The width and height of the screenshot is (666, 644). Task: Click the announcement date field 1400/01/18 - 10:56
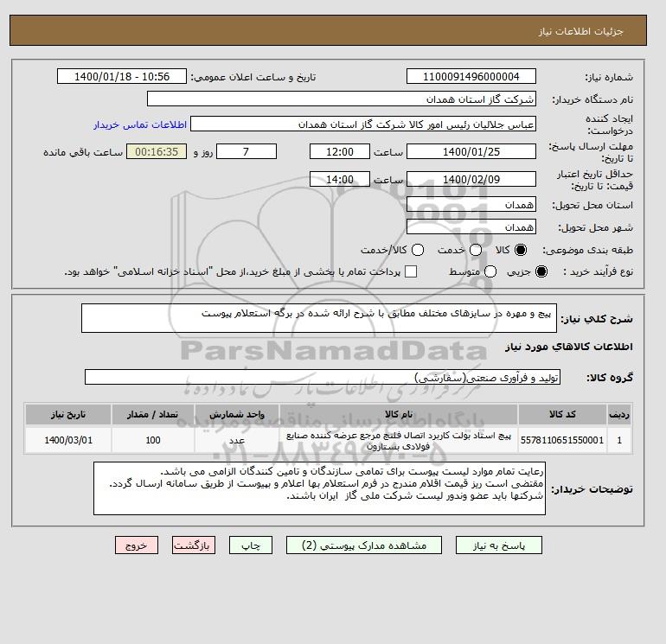122,76
